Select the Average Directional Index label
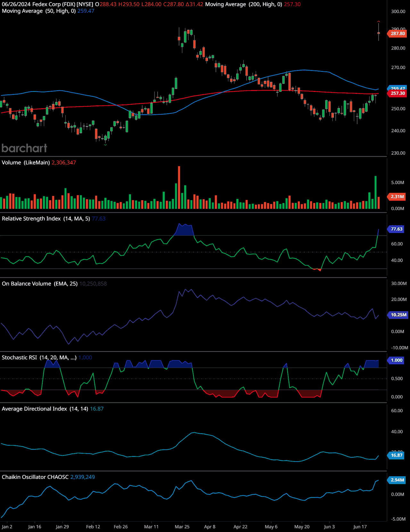Screen dimensions: 410x532 click(x=45, y=409)
